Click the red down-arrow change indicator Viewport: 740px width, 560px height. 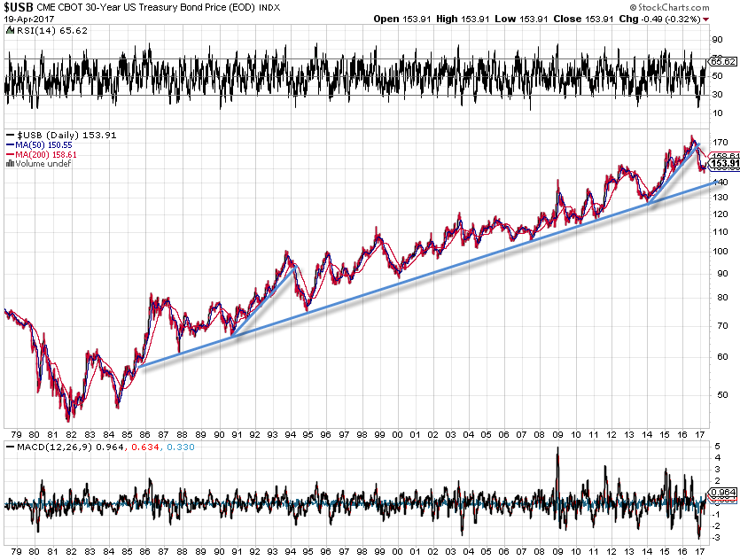[x=705, y=19]
